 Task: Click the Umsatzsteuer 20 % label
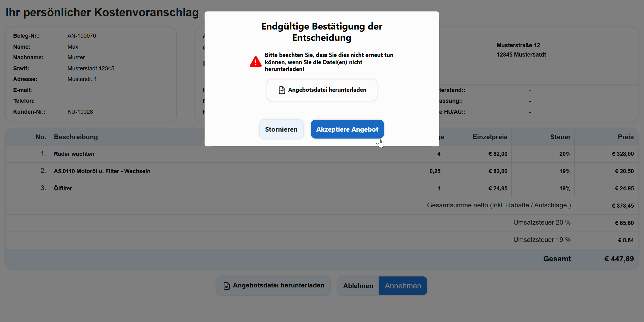click(x=542, y=222)
